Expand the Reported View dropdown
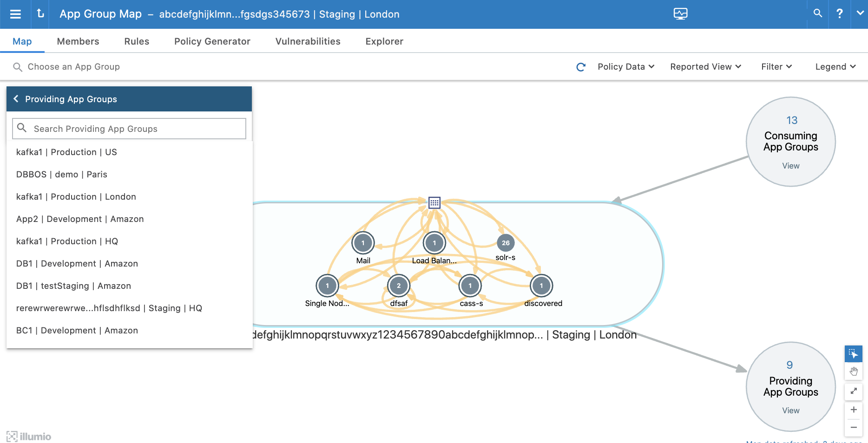This screenshot has height=443, width=868. point(705,66)
